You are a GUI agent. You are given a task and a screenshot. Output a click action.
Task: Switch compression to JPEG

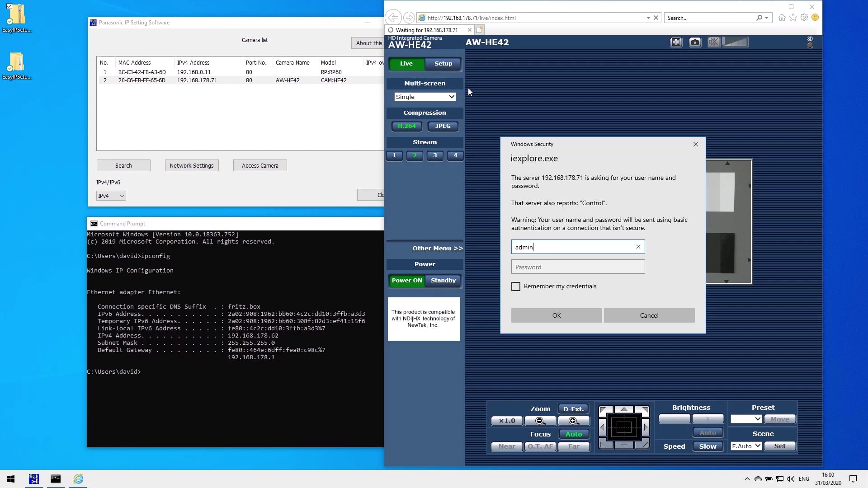click(x=443, y=126)
